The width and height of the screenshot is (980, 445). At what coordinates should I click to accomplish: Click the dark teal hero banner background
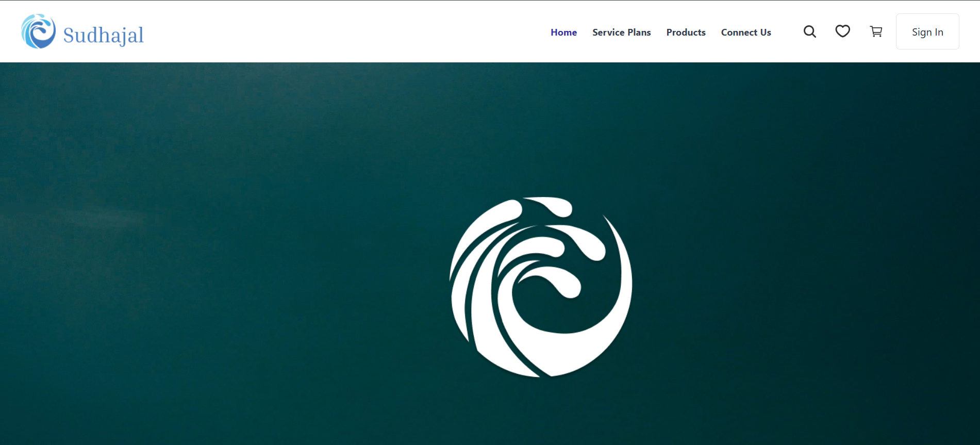click(x=206, y=258)
